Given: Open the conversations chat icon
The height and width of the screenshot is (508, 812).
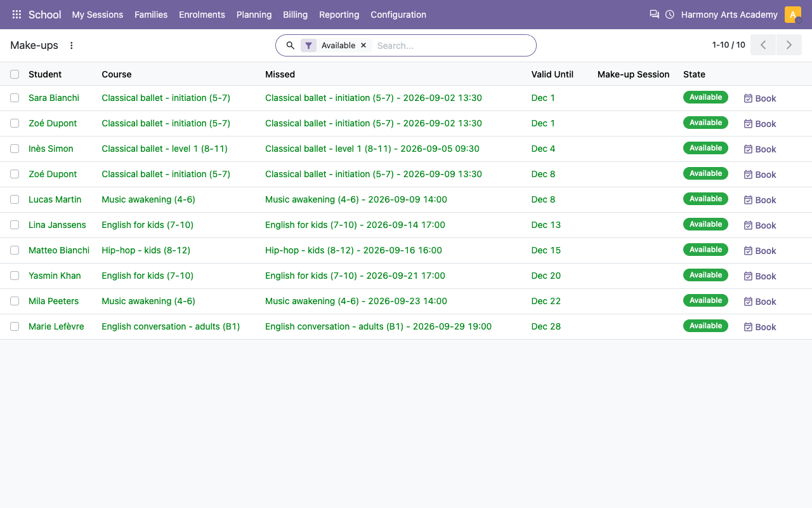Looking at the screenshot, I should pos(654,15).
